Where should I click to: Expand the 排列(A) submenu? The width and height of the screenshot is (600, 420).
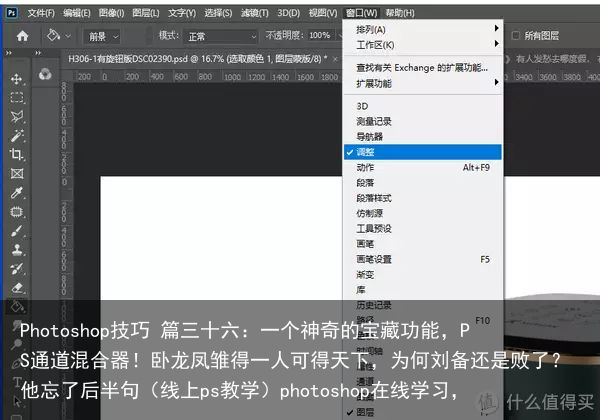[423, 29]
